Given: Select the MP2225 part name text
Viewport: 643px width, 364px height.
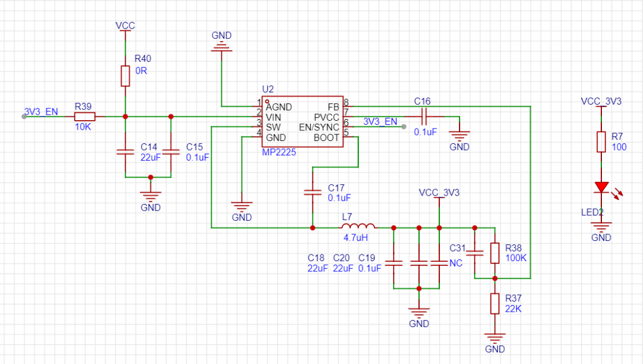Looking at the screenshot, I should (x=279, y=153).
